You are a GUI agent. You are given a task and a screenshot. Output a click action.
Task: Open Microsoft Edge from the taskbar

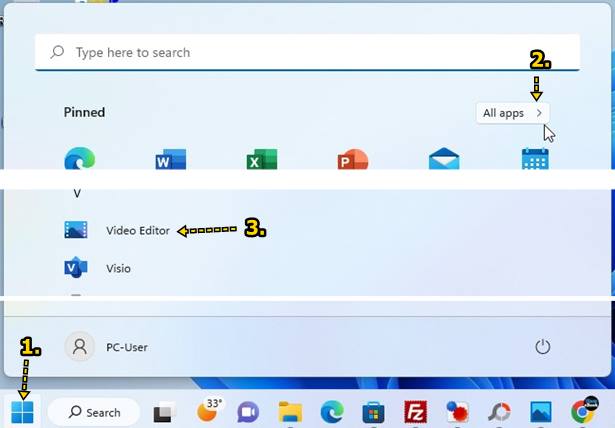332,412
